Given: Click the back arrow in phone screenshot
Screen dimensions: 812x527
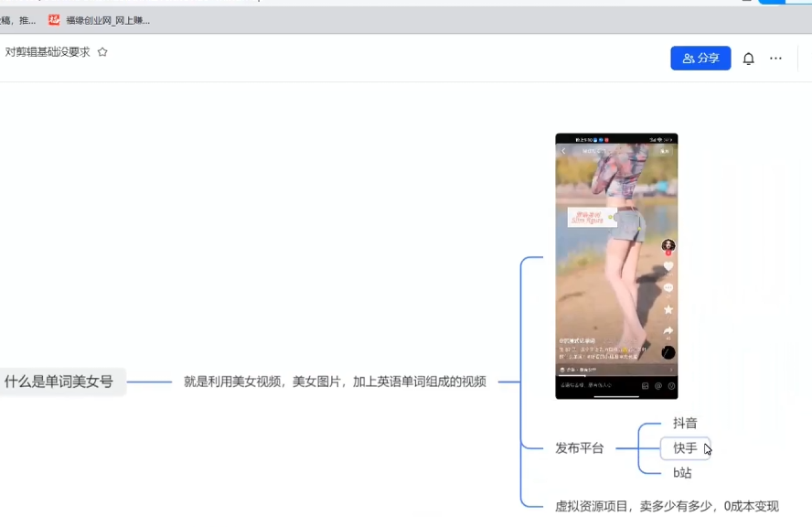Looking at the screenshot, I should [563, 150].
